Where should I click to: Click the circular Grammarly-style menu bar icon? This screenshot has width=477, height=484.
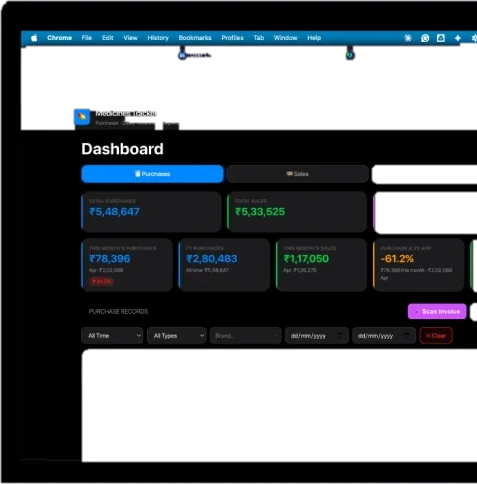click(425, 38)
